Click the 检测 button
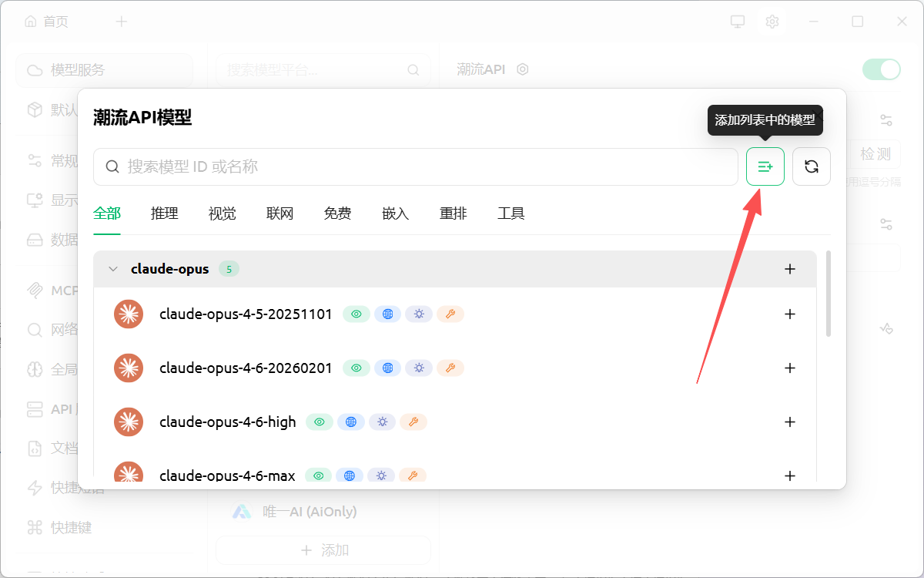Image resolution: width=924 pixels, height=578 pixels. (875, 154)
